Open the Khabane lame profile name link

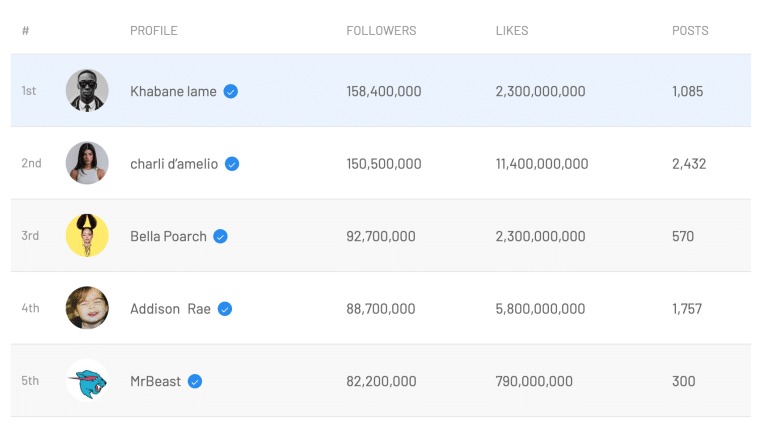pos(173,91)
